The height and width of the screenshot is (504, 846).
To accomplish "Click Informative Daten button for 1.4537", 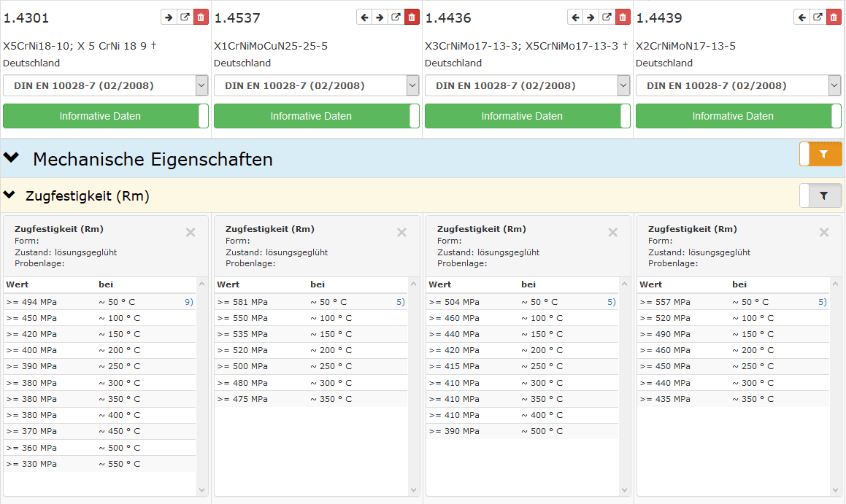I will tap(311, 116).
